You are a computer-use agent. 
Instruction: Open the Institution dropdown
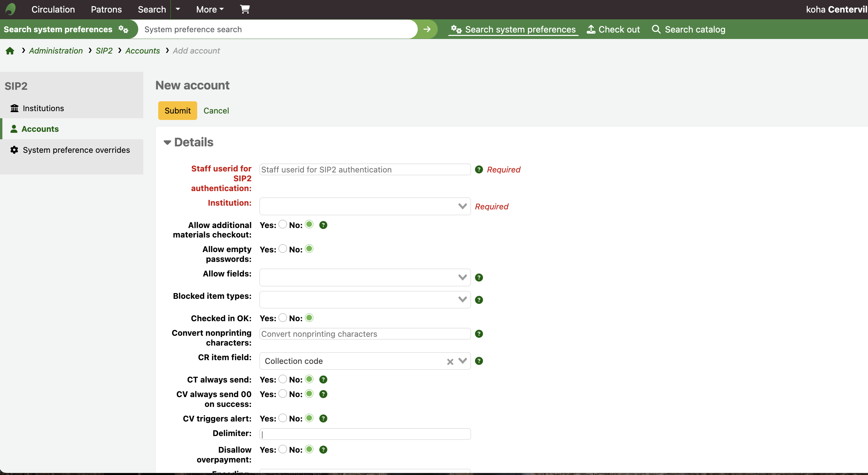pyautogui.click(x=365, y=206)
